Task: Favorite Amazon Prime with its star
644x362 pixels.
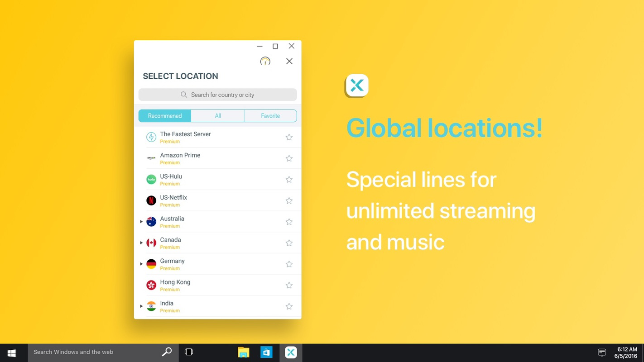Action: point(289,158)
